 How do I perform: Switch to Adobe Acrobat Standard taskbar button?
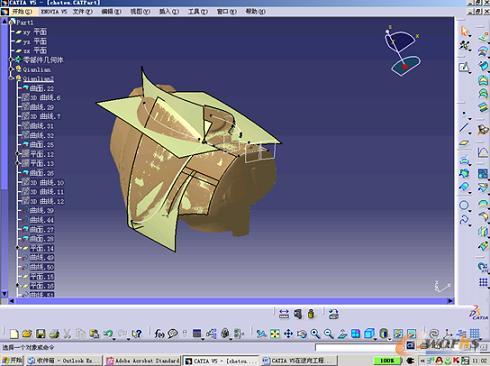[x=143, y=360]
